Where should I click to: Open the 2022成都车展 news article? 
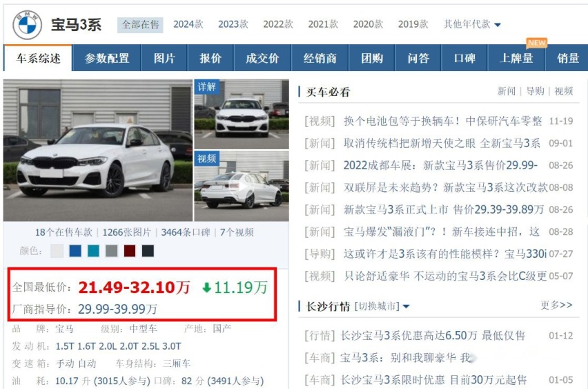tap(440, 165)
